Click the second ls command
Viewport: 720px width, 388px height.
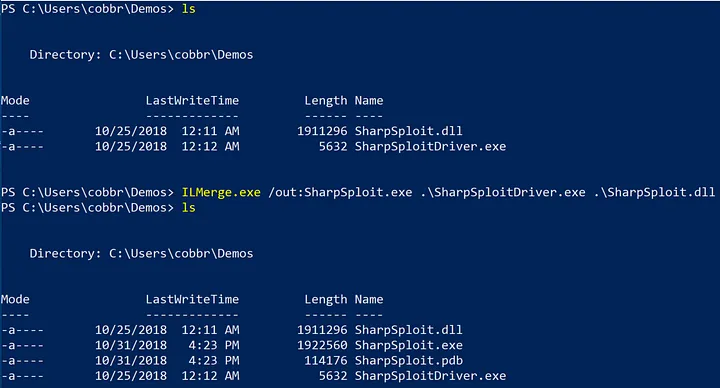(x=189, y=208)
